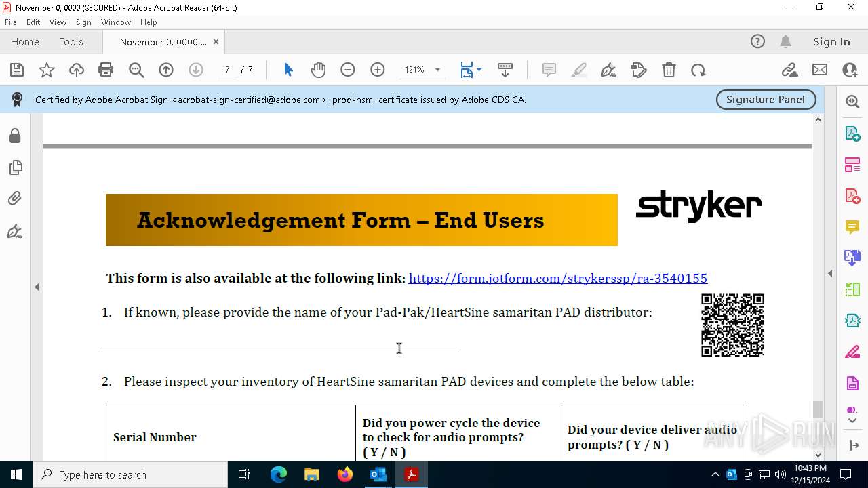Image resolution: width=868 pixels, height=488 pixels.
Task: Click the Windows taskbar search box
Action: pos(130,474)
